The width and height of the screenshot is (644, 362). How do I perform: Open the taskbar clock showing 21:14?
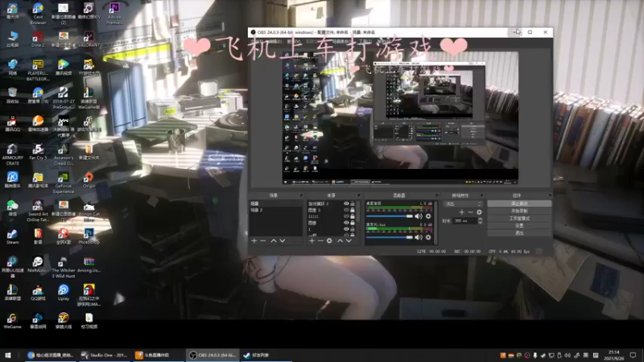(x=614, y=356)
